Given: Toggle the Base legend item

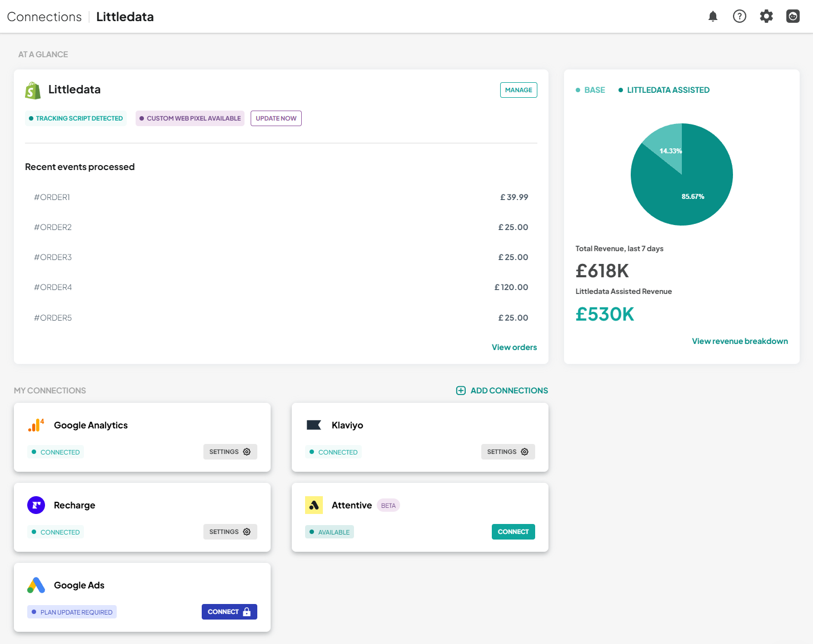Looking at the screenshot, I should pyautogui.click(x=590, y=90).
